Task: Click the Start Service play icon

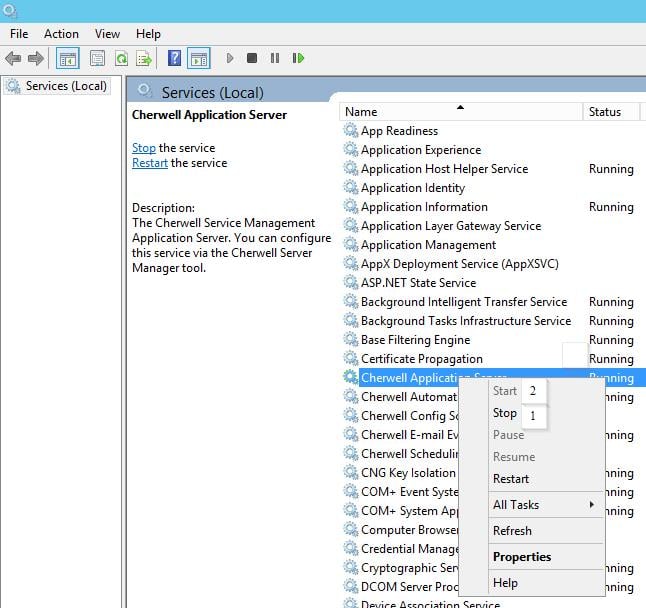Action: pyautogui.click(x=230, y=58)
